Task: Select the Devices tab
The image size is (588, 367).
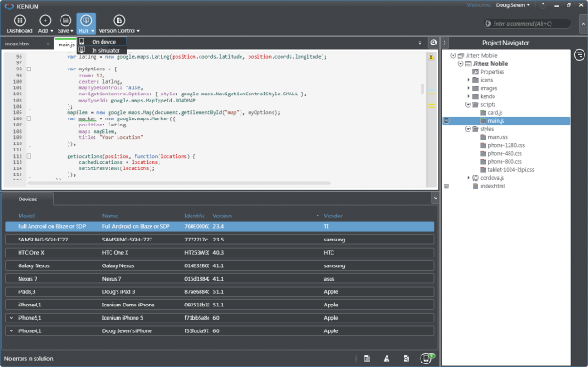Action: tap(29, 200)
